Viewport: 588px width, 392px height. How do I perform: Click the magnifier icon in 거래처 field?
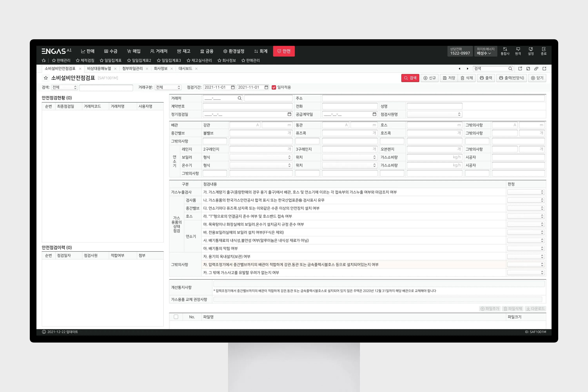tap(240, 98)
